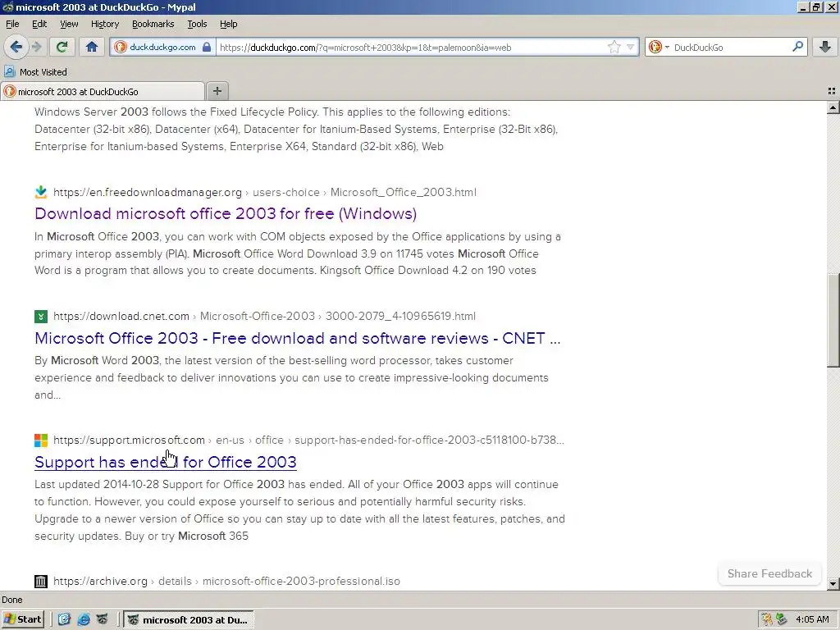Click the Share Feedback button
Image resolution: width=840 pixels, height=630 pixels.
tap(769, 573)
